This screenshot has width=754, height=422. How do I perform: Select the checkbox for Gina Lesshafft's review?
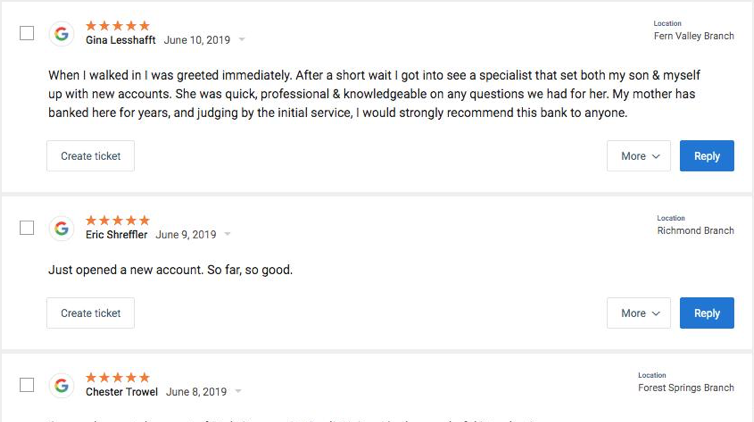(27, 33)
